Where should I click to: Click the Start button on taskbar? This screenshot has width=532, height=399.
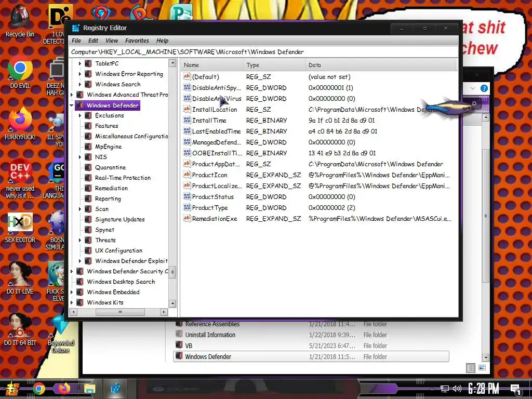[12, 389]
